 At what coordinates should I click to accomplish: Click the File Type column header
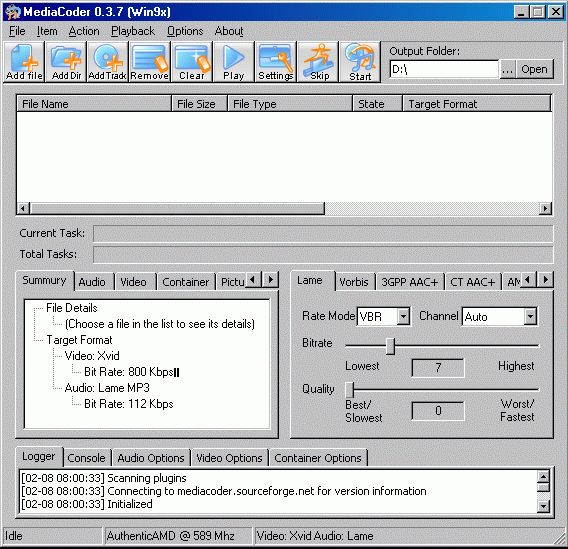(x=290, y=104)
